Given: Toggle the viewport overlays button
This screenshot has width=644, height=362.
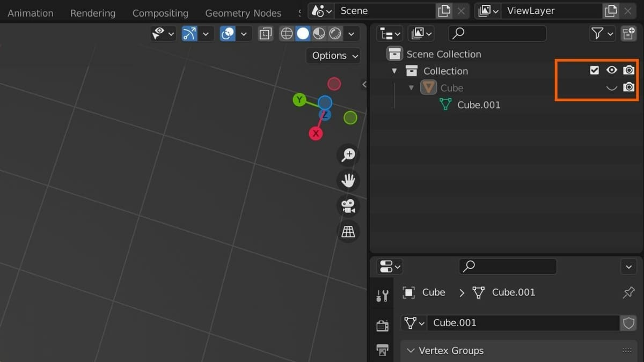Looking at the screenshot, I should click(228, 34).
